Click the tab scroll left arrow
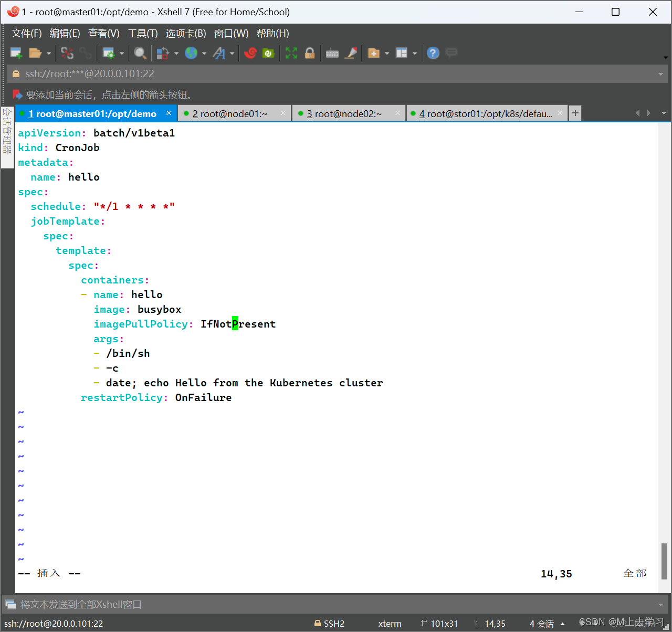Image resolution: width=672 pixels, height=632 pixels. (x=638, y=113)
